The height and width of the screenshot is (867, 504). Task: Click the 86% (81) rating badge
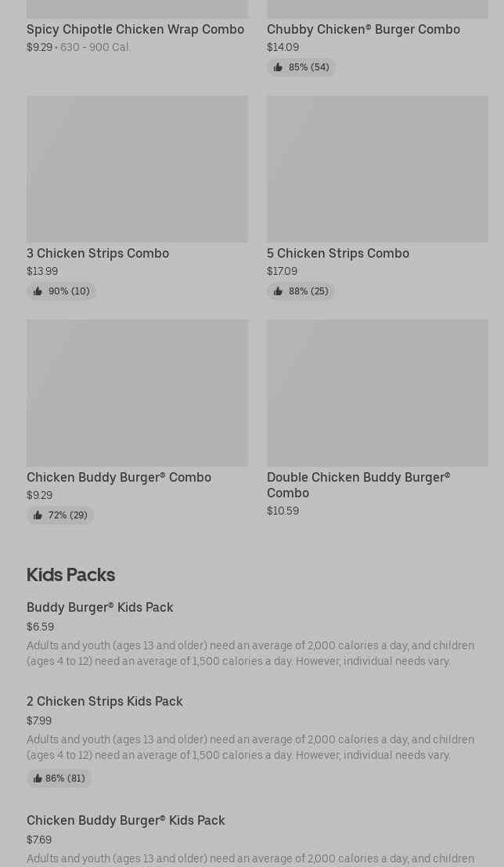(x=59, y=778)
